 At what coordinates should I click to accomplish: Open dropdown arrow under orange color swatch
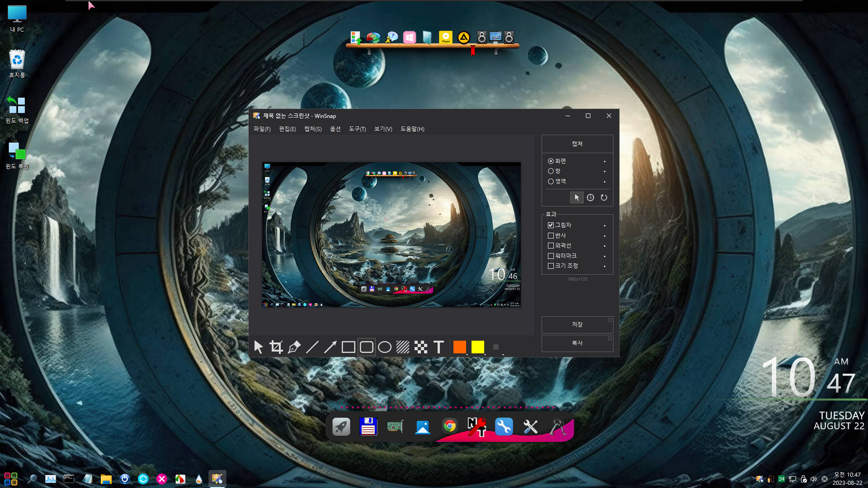[467, 354]
